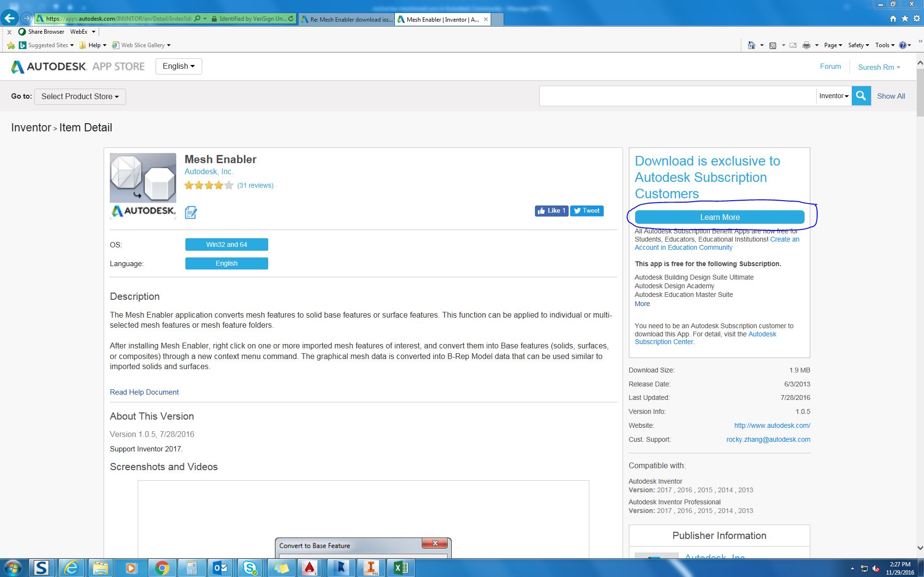Image resolution: width=924 pixels, height=577 pixels.
Task: Open the Suresh Rm account dropdown
Action: pyautogui.click(x=879, y=67)
